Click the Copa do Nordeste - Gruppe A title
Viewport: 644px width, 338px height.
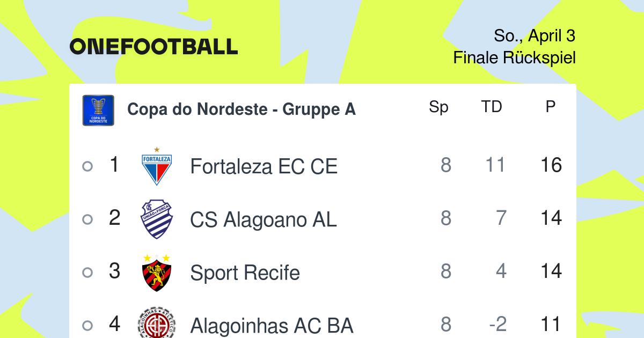(x=241, y=109)
